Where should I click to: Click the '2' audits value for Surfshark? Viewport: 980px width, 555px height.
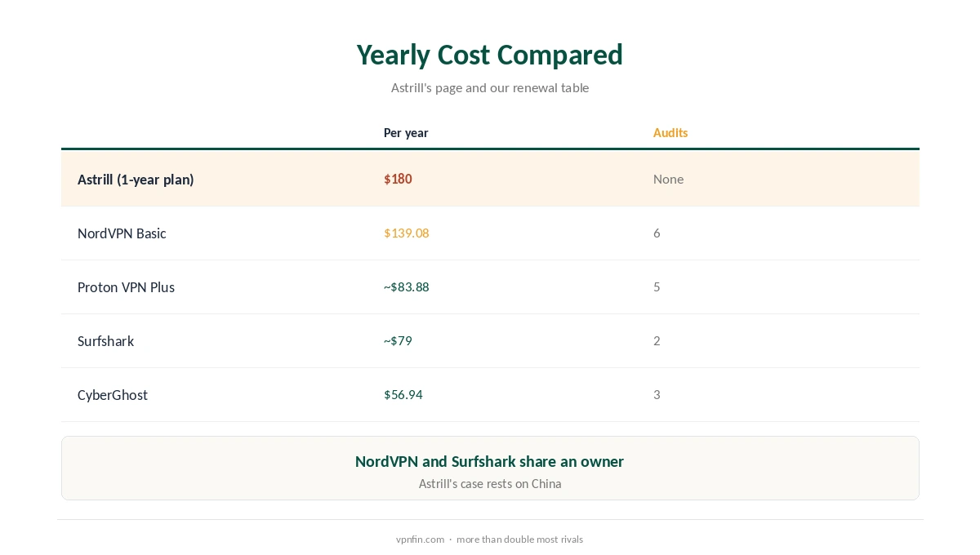[x=657, y=341]
